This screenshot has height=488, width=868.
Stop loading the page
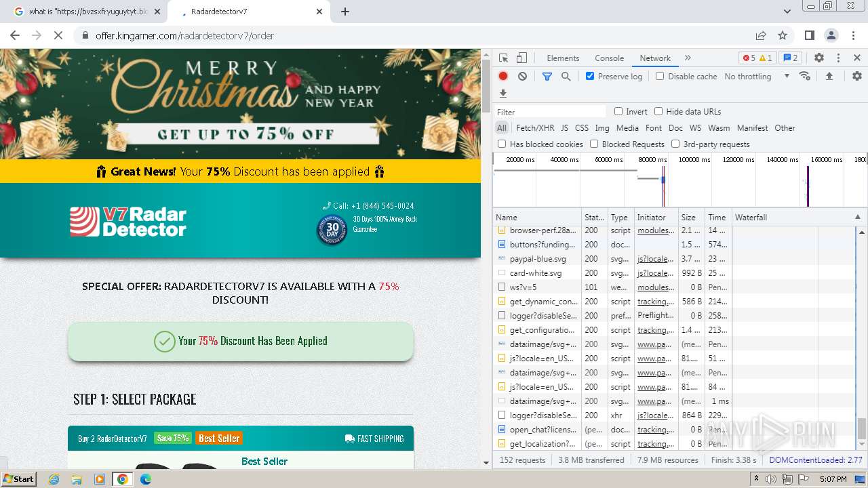pyautogui.click(x=58, y=35)
